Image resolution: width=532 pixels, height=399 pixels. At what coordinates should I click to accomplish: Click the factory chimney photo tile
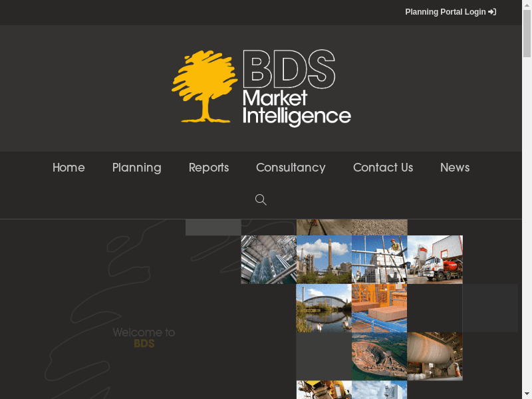tap(324, 259)
